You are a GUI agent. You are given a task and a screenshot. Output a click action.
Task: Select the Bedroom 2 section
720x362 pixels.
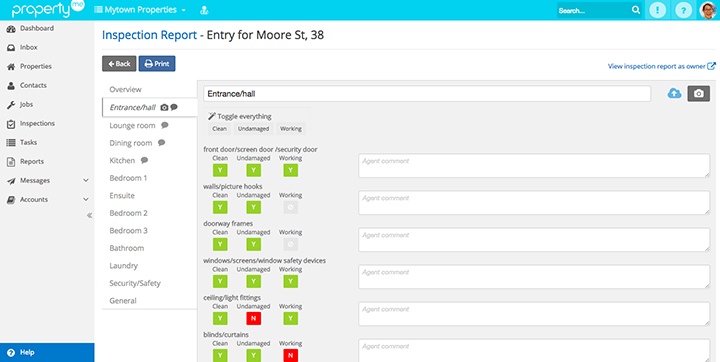click(129, 213)
